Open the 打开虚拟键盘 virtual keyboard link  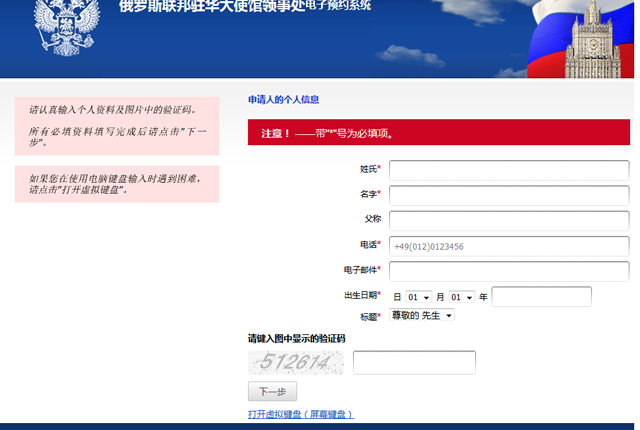(300, 414)
